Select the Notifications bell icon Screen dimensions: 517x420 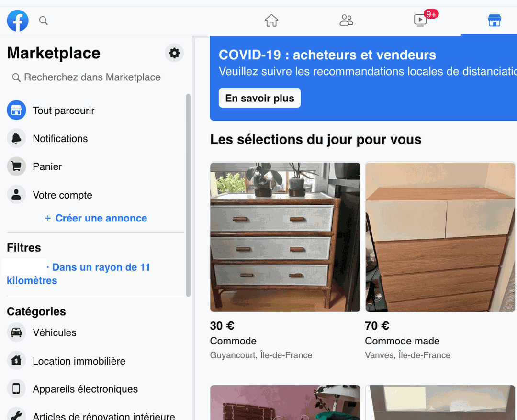point(16,138)
